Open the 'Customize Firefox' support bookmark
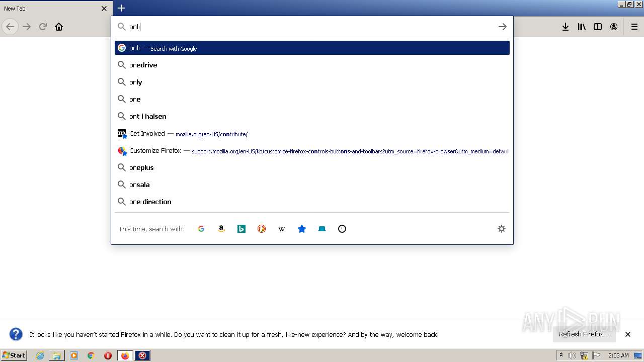Screen dimensions: 644x362 pyautogui.click(x=312, y=150)
